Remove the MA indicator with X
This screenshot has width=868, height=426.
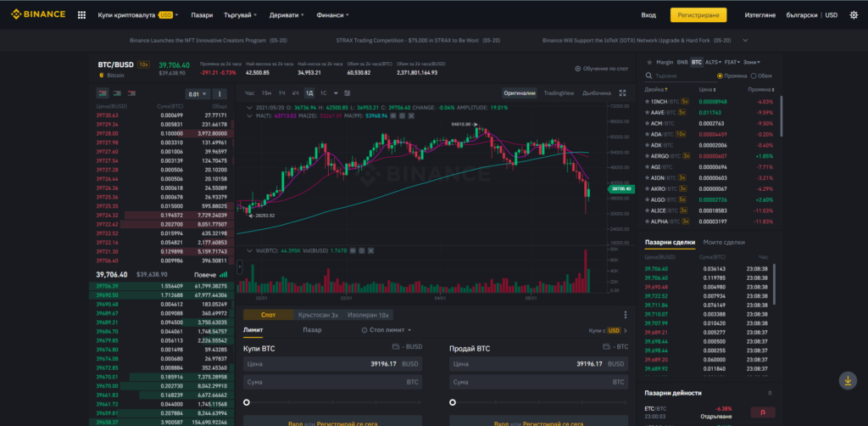point(411,115)
